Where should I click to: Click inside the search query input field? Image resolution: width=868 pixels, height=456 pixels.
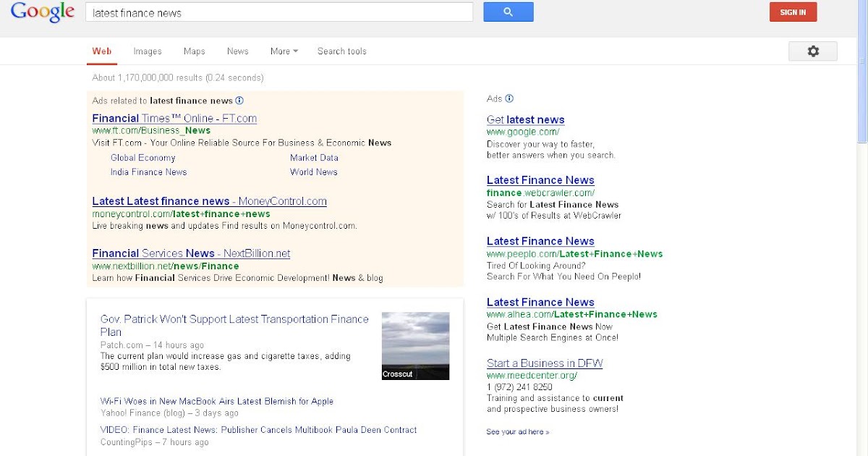pyautogui.click(x=278, y=12)
